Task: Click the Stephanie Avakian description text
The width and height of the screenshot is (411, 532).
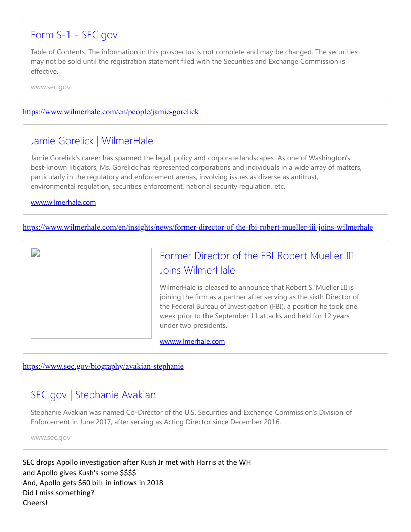Action: 191,417
